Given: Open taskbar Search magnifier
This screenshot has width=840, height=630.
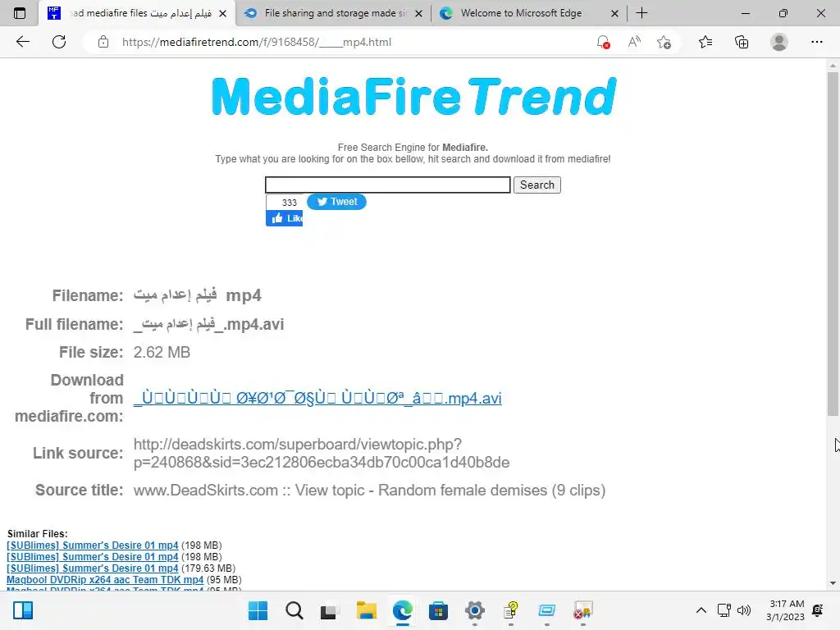Looking at the screenshot, I should (294, 610).
